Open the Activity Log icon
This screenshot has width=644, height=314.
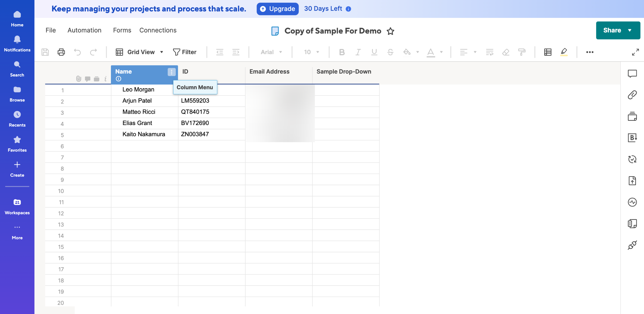tap(632, 202)
